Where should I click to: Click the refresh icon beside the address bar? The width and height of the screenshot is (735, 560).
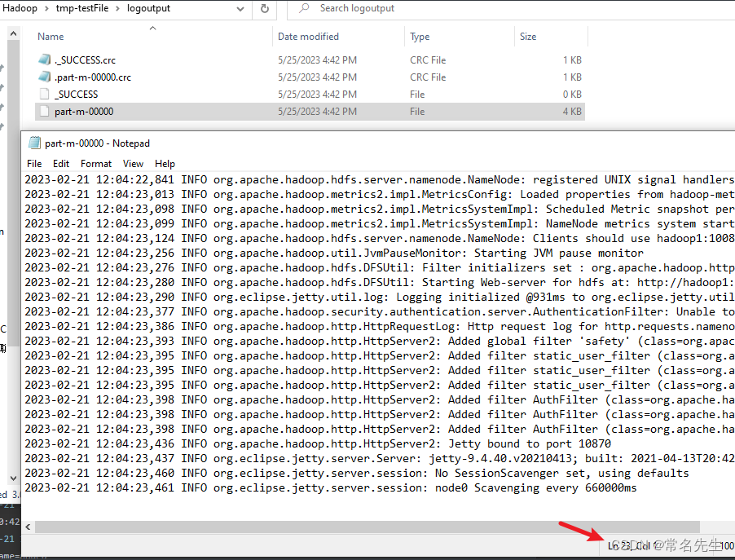click(265, 8)
